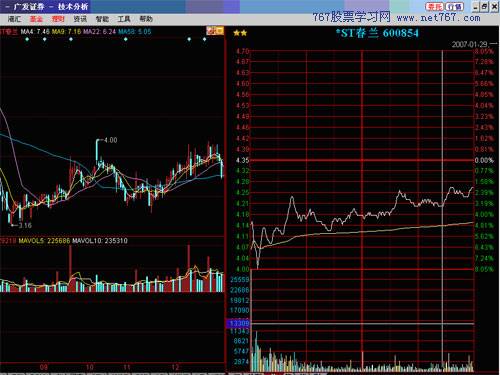Open the red 基金 menu

(x=36, y=19)
